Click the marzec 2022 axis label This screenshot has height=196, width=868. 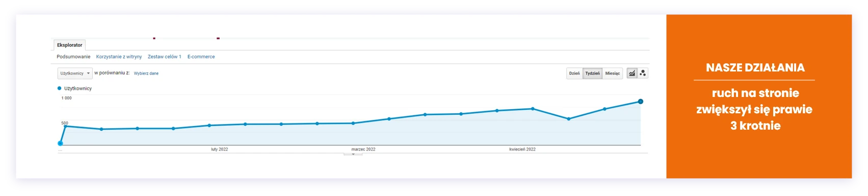point(363,150)
